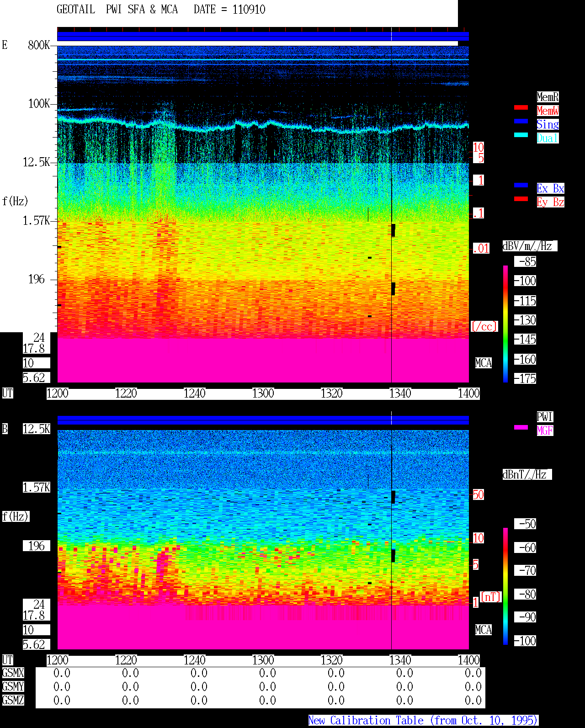Click the 1340 UT tick on upper plot
This screenshot has height=728, width=585.
click(400, 393)
